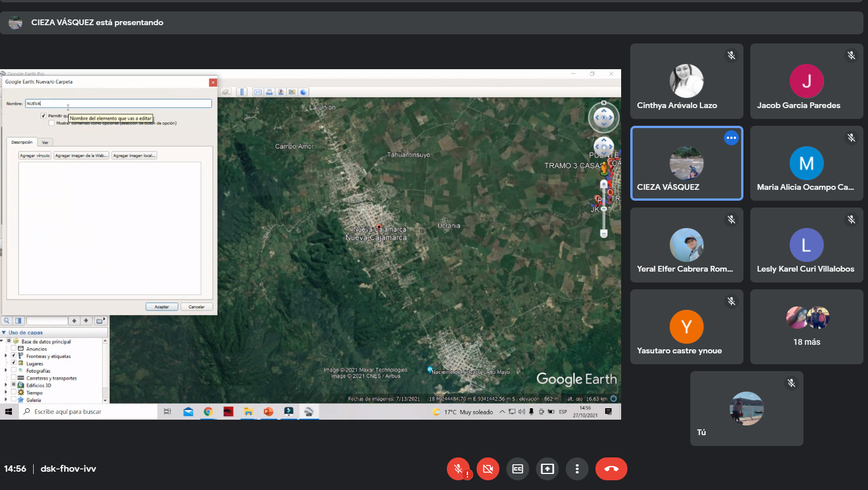This screenshot has height=490, width=868.
Task: Move layer item down with arrow
Action: [x=86, y=321]
